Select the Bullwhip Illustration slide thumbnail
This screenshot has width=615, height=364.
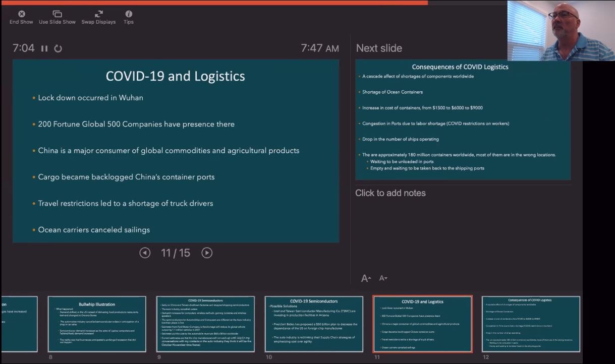coord(97,324)
